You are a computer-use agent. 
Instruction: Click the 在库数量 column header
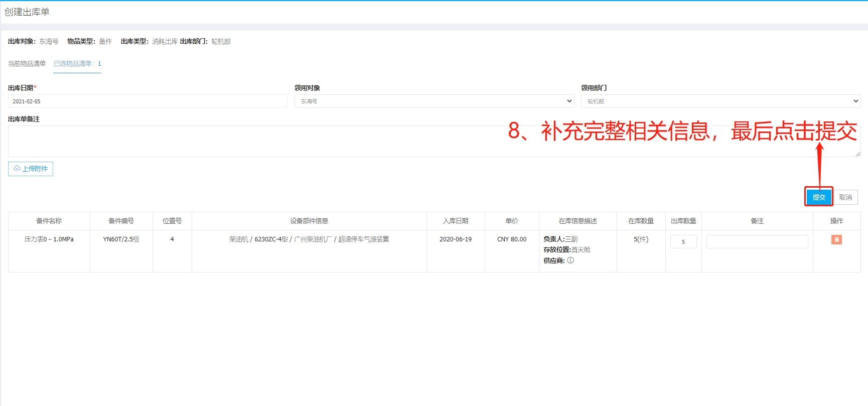pos(641,221)
